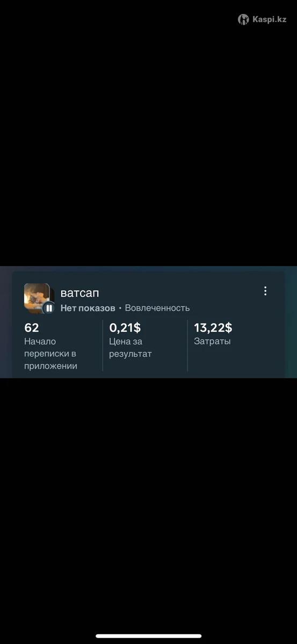Click the Kaspi.kz round logo icon
297x644 pixels.
(243, 19)
